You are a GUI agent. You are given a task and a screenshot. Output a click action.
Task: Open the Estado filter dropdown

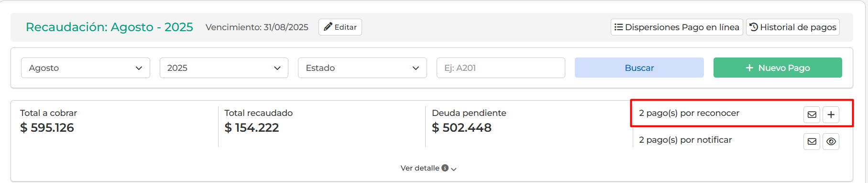point(363,68)
